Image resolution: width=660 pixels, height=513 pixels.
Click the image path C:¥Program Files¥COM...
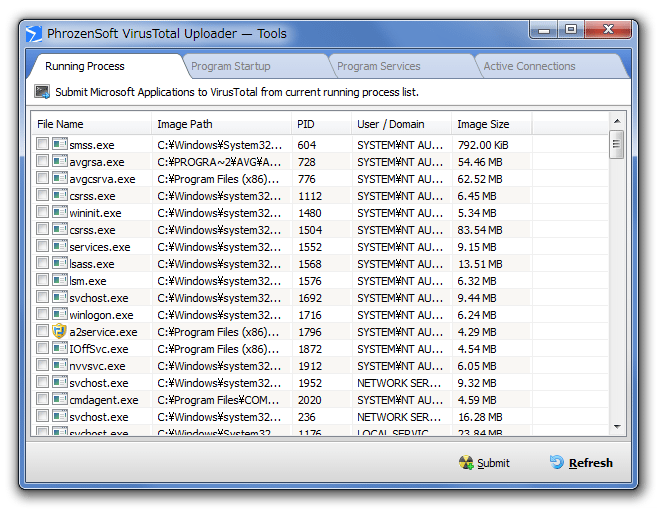point(218,400)
